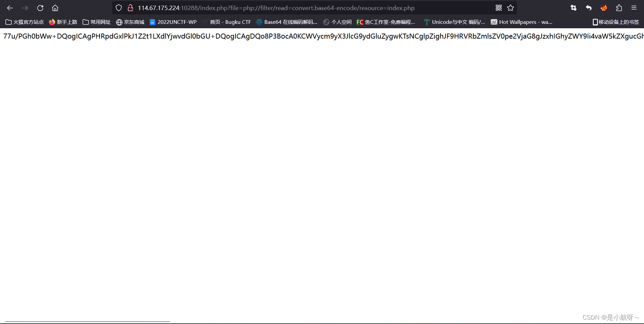Image resolution: width=644 pixels, height=324 pixels.
Task: Click the restore arrow icon in the toolbar
Action: click(x=588, y=8)
